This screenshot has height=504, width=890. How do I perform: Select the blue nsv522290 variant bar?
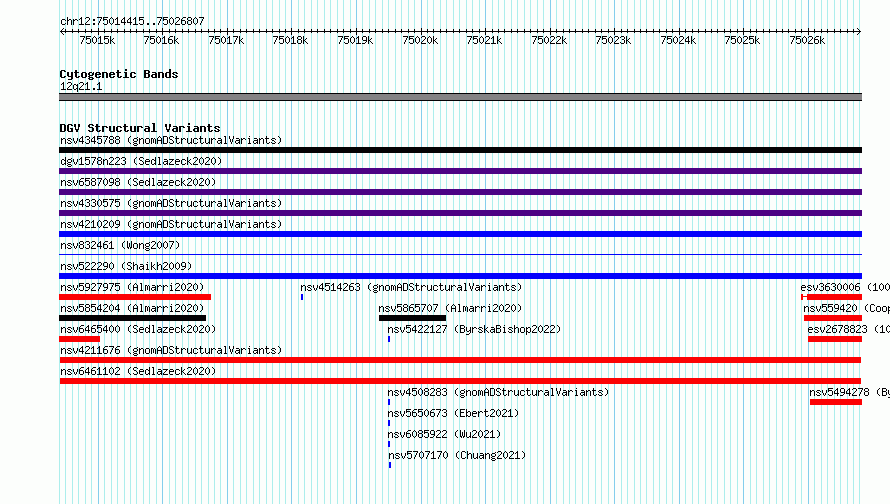[460, 276]
